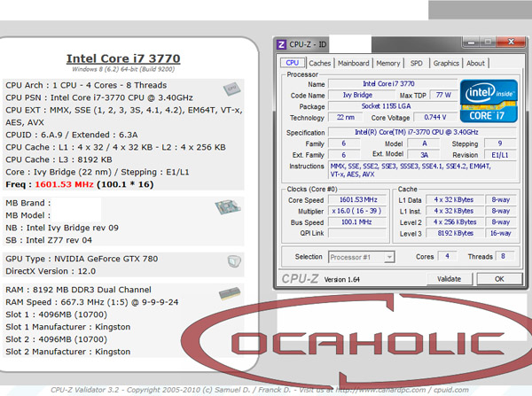The height and width of the screenshot is (396, 532).
Task: Click the L1 Data cache size 4 x 32 KBytes
Action: click(x=454, y=200)
